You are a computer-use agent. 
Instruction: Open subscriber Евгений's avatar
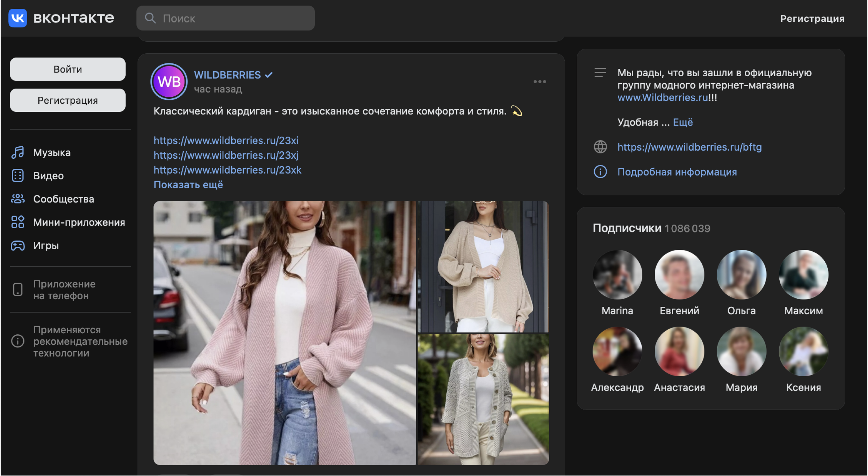point(679,275)
